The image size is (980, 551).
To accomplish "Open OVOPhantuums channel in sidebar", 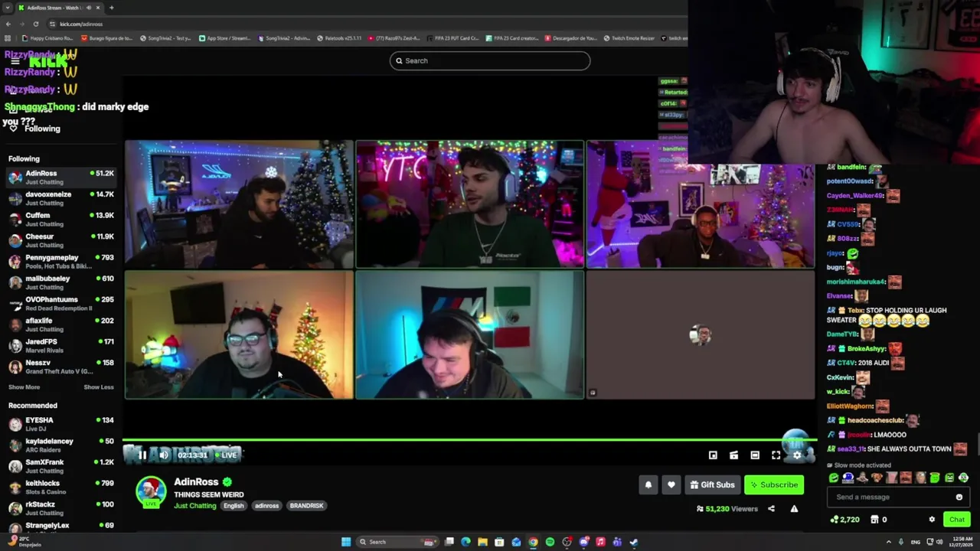I will coord(61,304).
